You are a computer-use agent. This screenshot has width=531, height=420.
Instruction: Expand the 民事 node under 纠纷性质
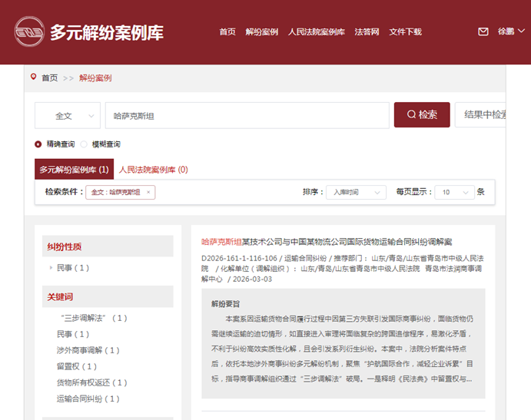coord(51,268)
